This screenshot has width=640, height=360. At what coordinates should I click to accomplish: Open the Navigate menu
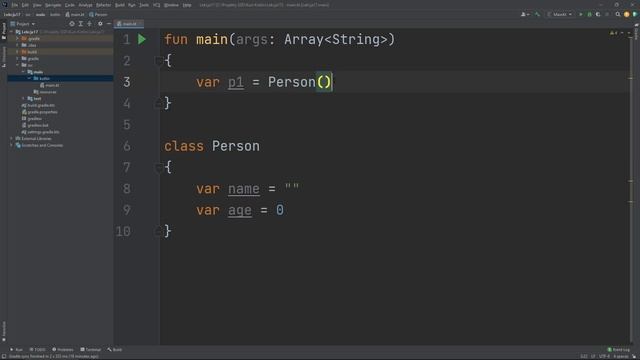pyautogui.click(x=53, y=5)
